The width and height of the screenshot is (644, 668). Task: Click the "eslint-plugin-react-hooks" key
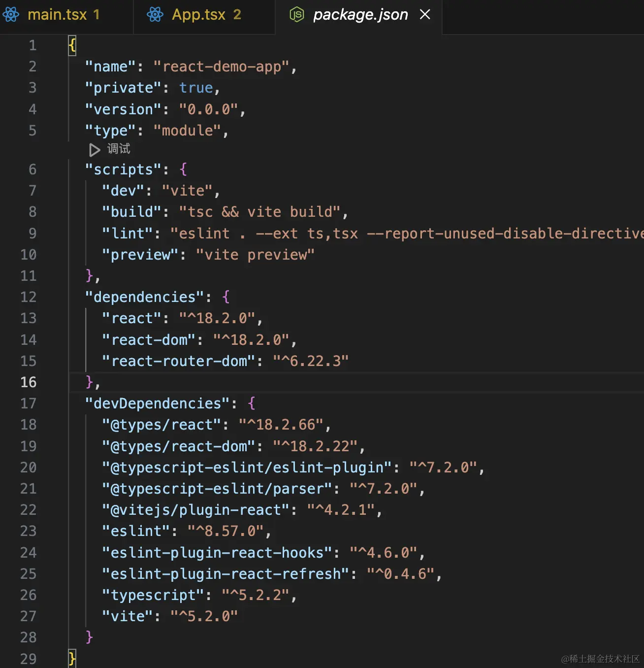(217, 553)
